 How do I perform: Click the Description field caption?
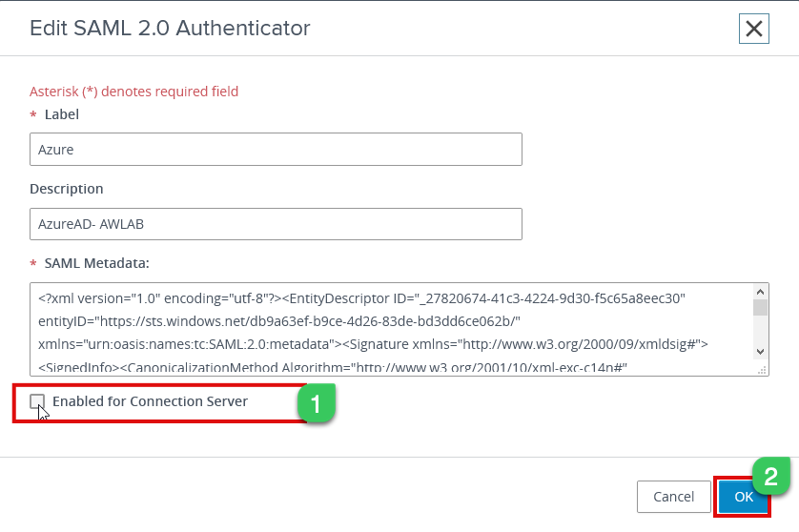point(67,189)
